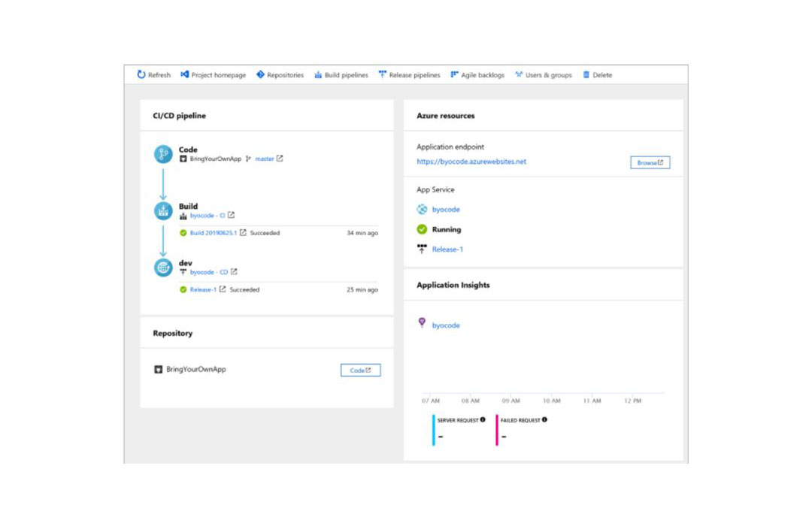Image resolution: width=812 pixels, height=526 pixels.
Task: Click the Build pipelines bar-chart icon
Action: tap(318, 74)
